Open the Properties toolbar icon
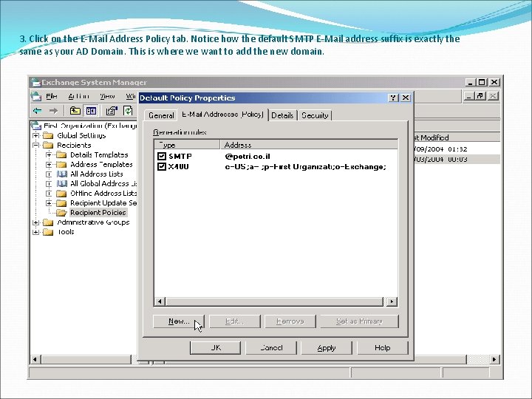Image resolution: width=532 pixels, height=399 pixels. [x=112, y=111]
